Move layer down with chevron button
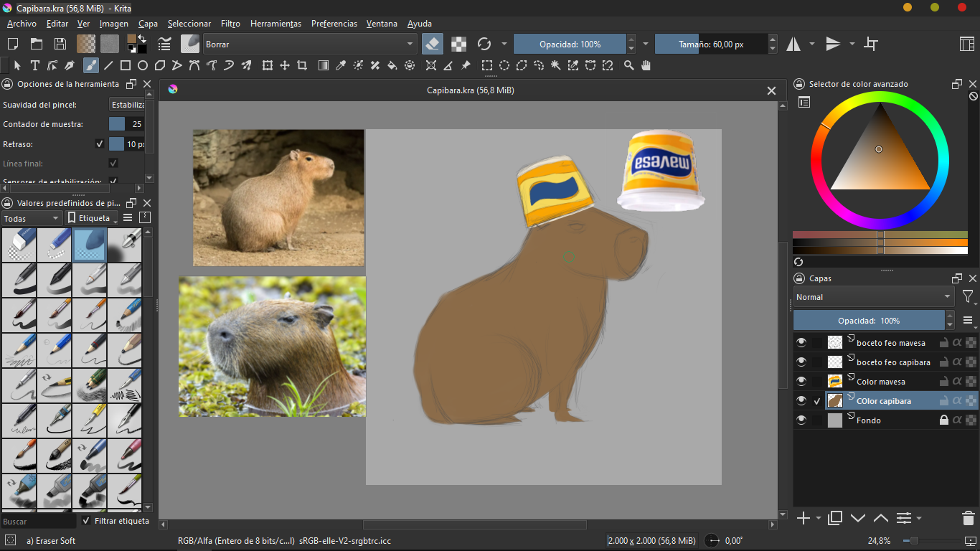 858,518
